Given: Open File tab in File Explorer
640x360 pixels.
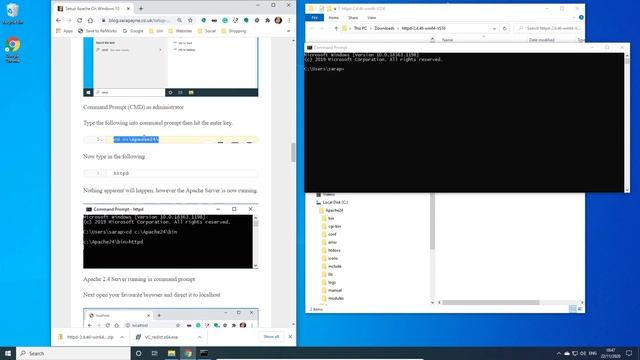Looking at the screenshot, I should (x=314, y=18).
